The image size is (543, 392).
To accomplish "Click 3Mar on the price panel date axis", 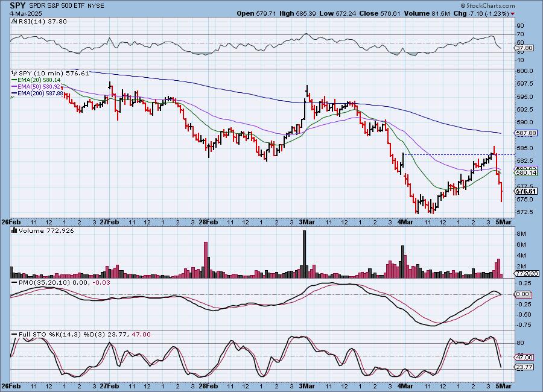I will click(x=307, y=223).
